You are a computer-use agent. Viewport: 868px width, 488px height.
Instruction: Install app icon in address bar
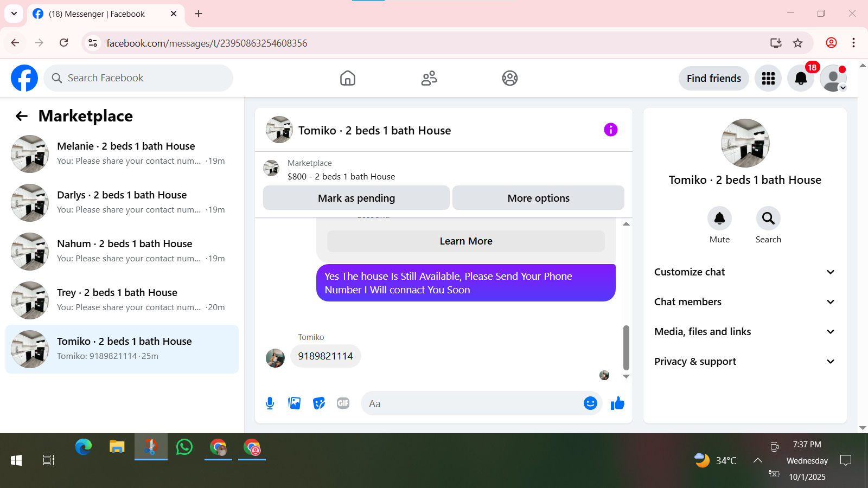point(776,43)
